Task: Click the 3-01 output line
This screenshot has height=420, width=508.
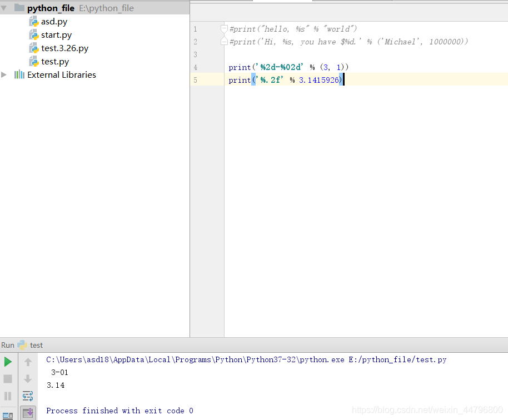Action: [x=59, y=372]
